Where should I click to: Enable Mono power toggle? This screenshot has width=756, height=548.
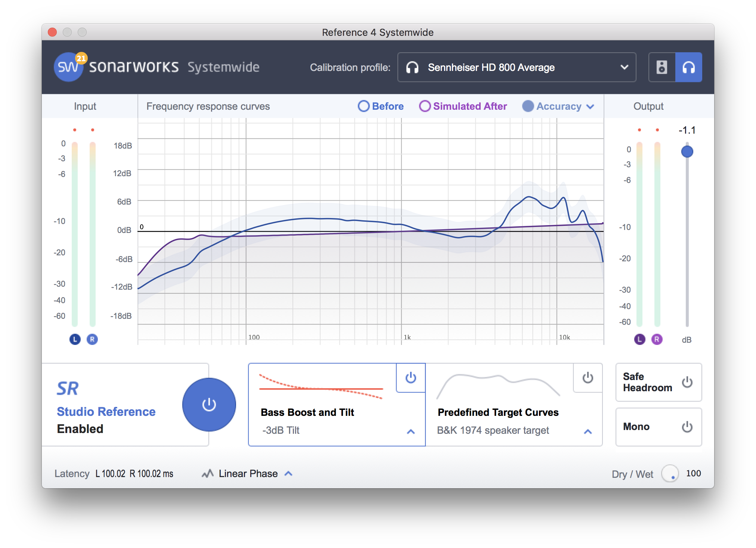687,427
